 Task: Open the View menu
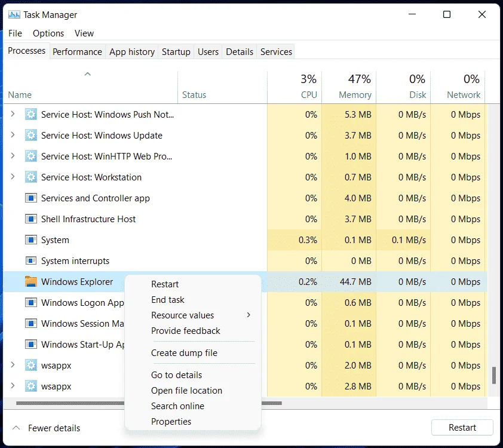[84, 33]
